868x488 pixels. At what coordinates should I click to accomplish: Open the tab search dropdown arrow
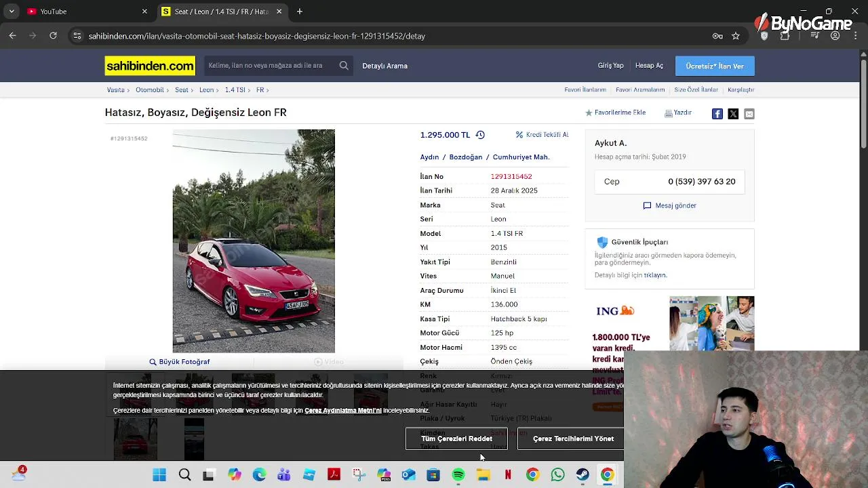pos(11,12)
